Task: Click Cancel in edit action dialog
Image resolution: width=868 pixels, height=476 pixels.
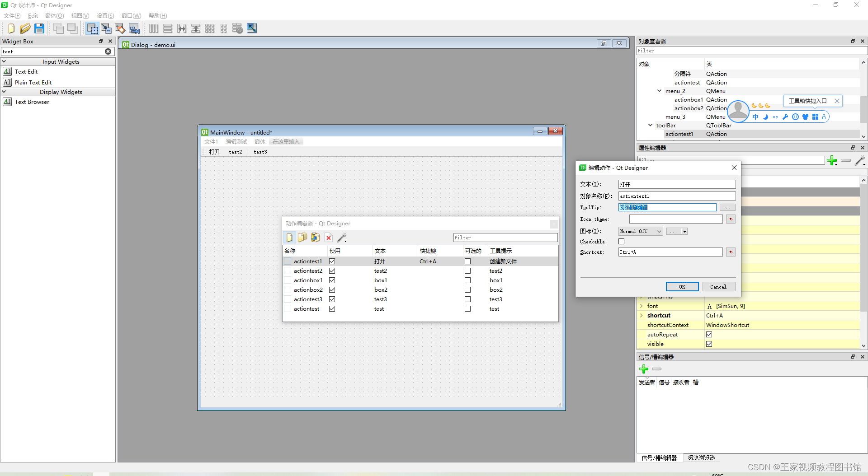Action: (x=718, y=287)
